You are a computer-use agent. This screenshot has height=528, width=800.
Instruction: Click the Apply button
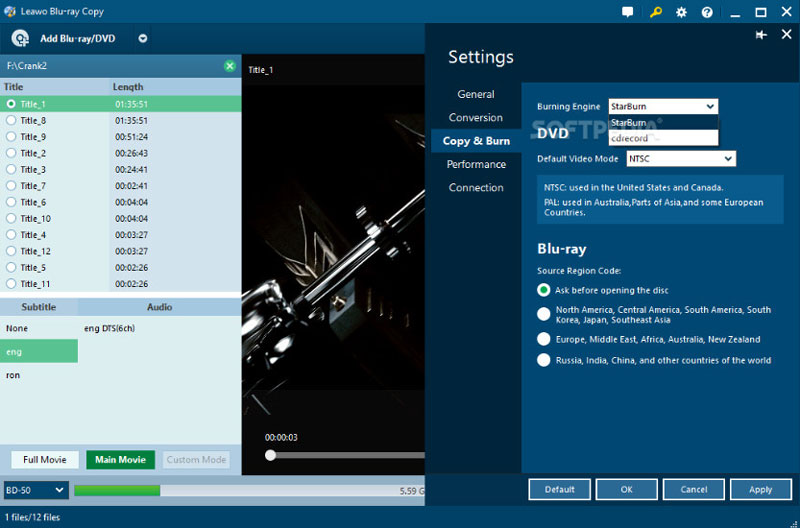(760, 490)
